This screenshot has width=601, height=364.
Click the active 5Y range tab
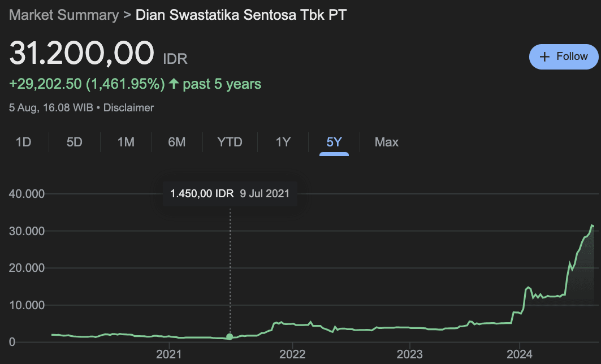point(334,142)
